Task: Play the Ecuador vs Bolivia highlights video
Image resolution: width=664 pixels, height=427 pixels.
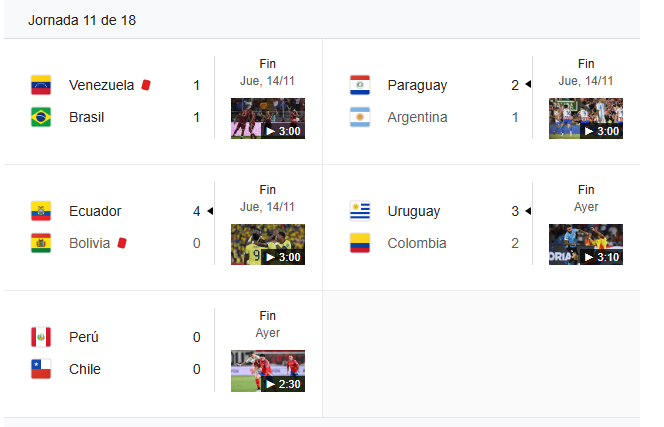Action: 268,244
